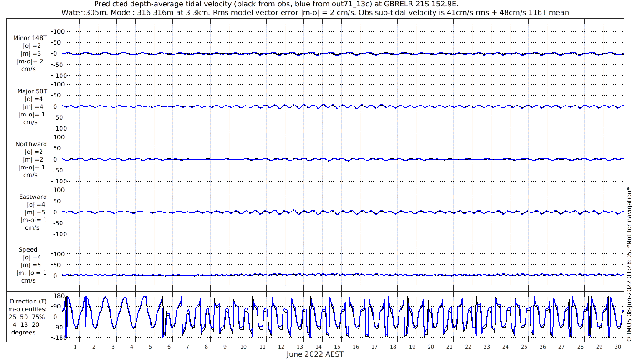Click the 'Minor 148T' panel label

coord(30,38)
